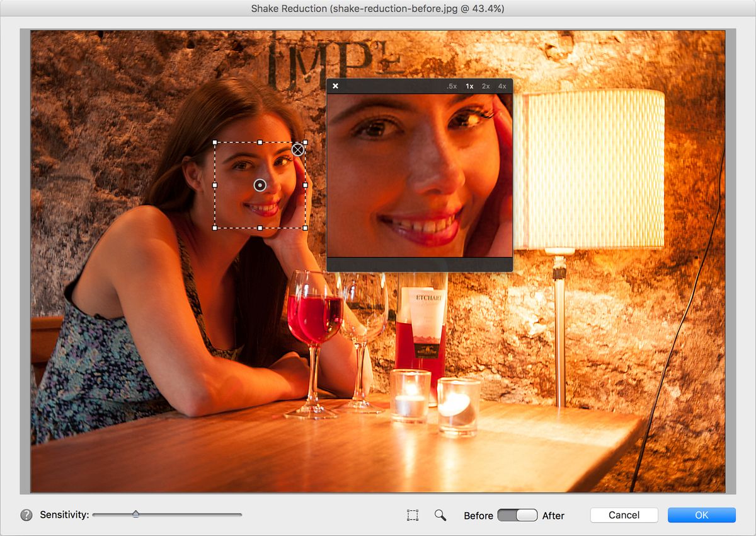
Task: Switch loupe to 4x magnification
Action: pos(501,86)
